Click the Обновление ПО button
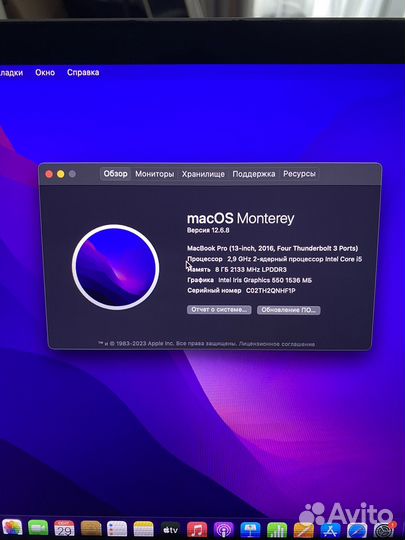The width and height of the screenshot is (405, 540). 289,310
